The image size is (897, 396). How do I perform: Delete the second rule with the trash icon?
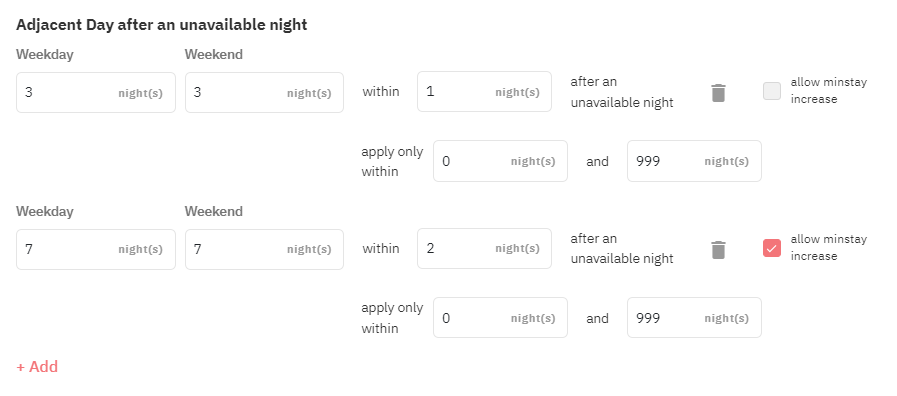coord(718,249)
